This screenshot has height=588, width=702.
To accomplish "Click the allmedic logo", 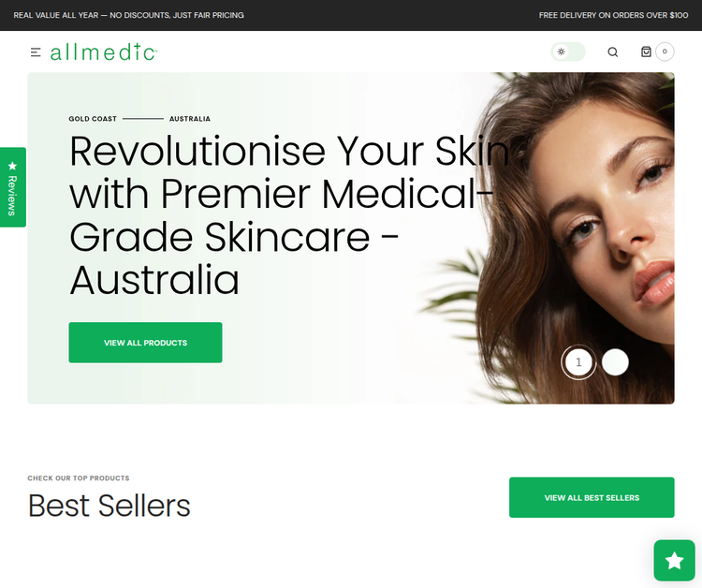I will point(103,51).
